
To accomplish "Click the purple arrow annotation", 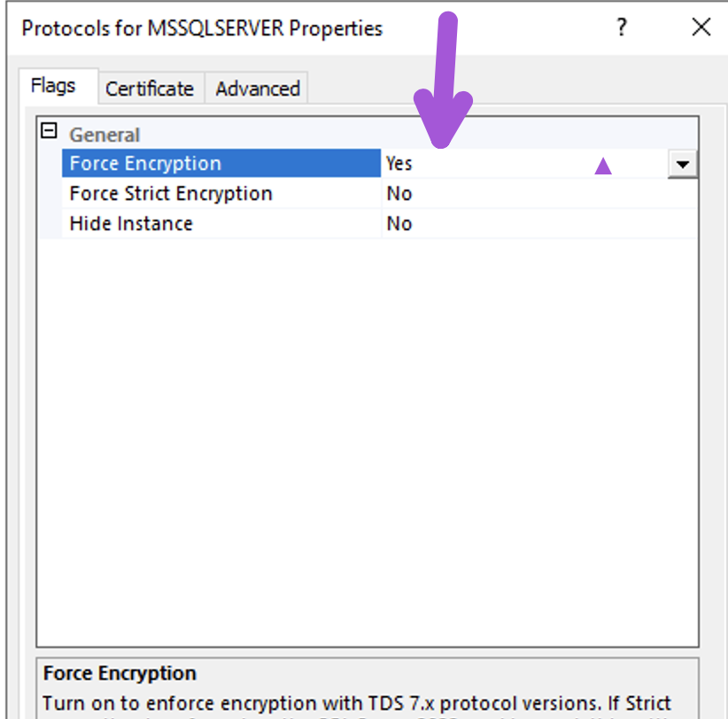I will point(443,80).
